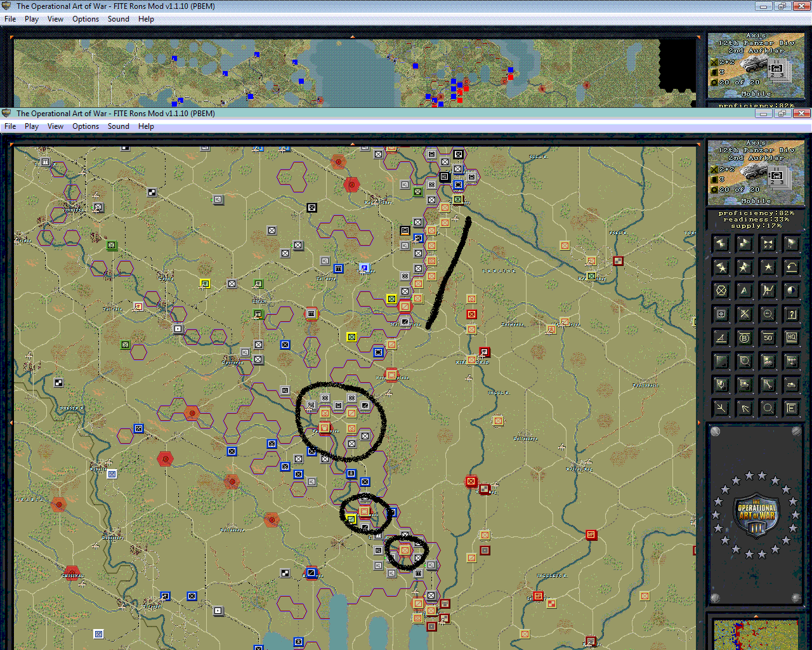
Task: Click the plain magnifier icon
Action: [x=768, y=408]
